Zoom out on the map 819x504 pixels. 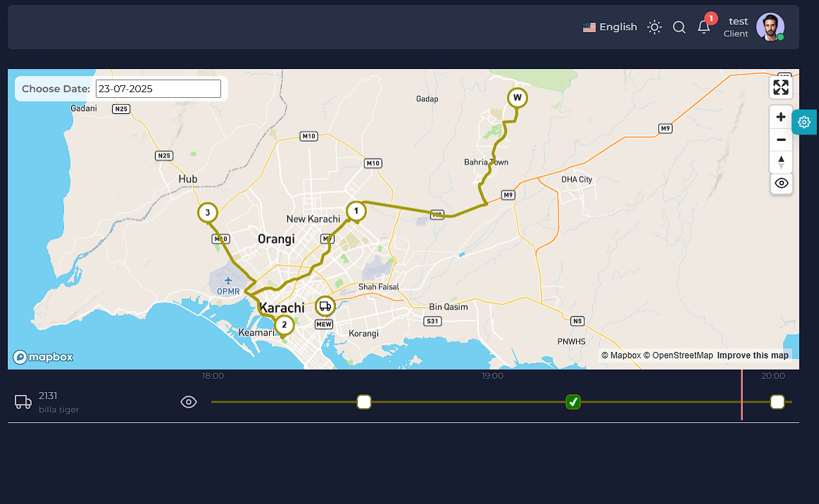(x=781, y=139)
